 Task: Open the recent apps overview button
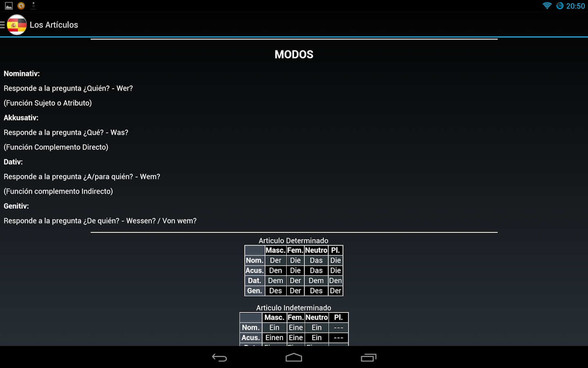pos(368,358)
